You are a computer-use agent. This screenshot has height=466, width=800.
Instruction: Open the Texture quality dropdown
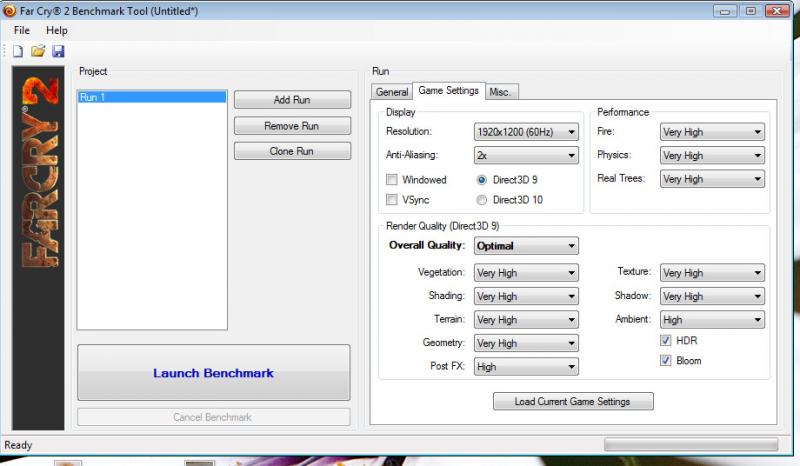(x=712, y=273)
